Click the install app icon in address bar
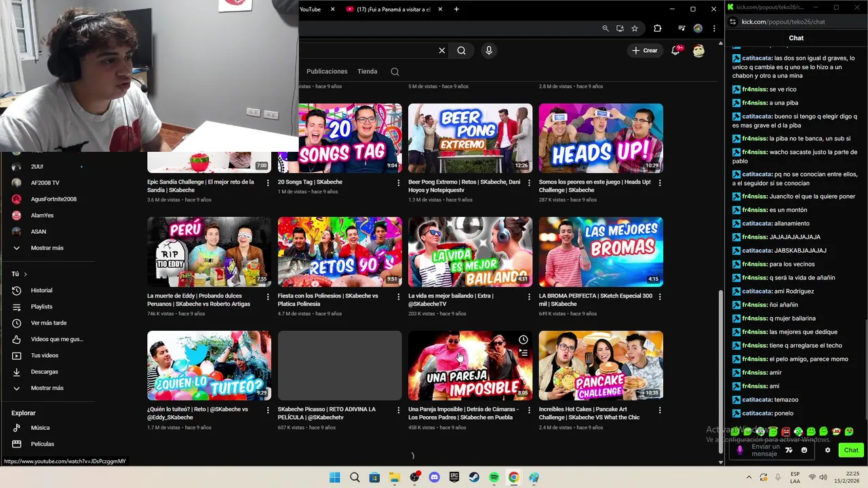 [620, 28]
